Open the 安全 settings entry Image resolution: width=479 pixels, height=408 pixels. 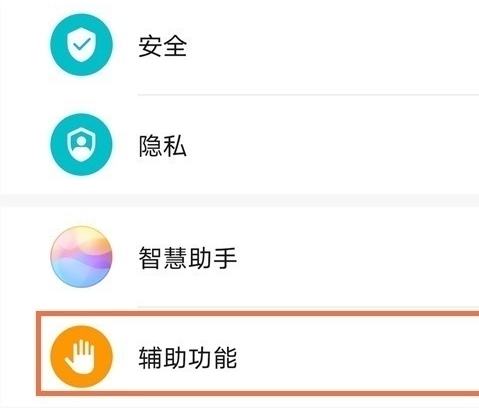(239, 46)
